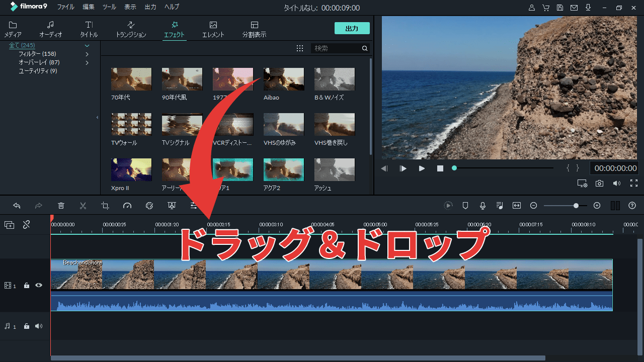Open the speed control icon
Viewport: 644px width, 362px height.
pyautogui.click(x=127, y=206)
